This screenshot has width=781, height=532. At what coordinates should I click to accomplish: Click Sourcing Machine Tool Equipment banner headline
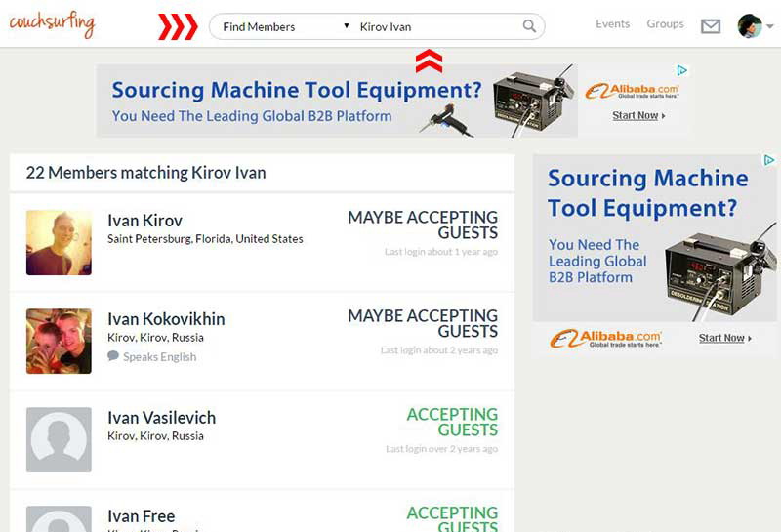297,90
